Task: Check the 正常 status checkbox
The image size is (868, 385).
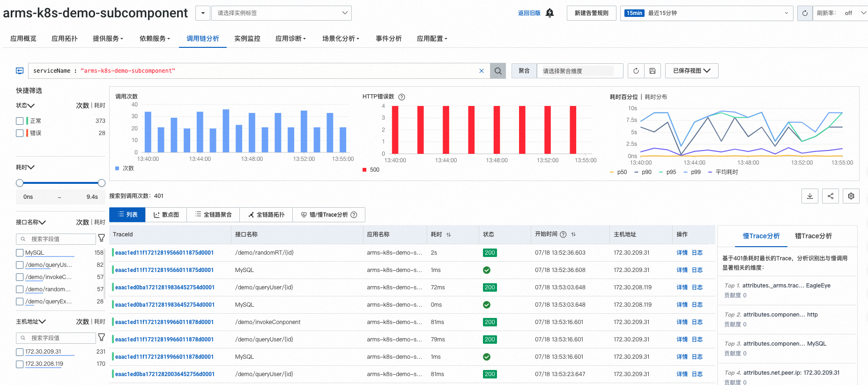Action: (x=20, y=121)
